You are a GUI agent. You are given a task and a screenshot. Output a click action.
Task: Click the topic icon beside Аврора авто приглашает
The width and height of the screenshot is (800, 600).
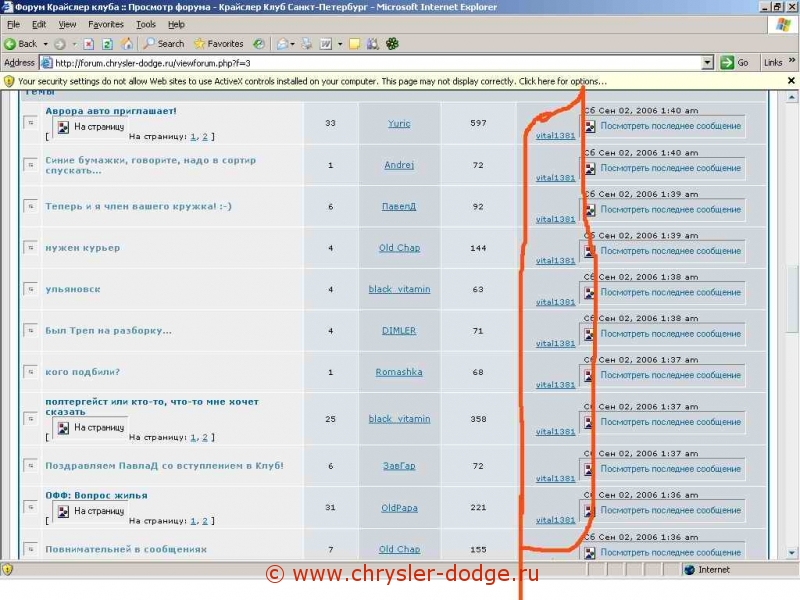coord(31,122)
